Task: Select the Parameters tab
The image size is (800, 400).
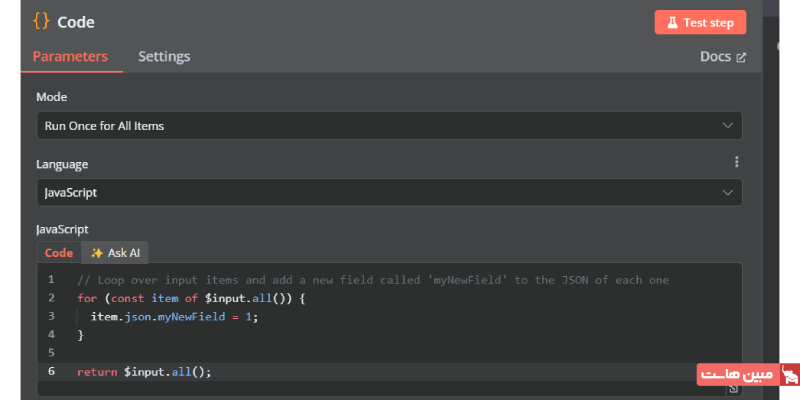Action: coord(70,57)
